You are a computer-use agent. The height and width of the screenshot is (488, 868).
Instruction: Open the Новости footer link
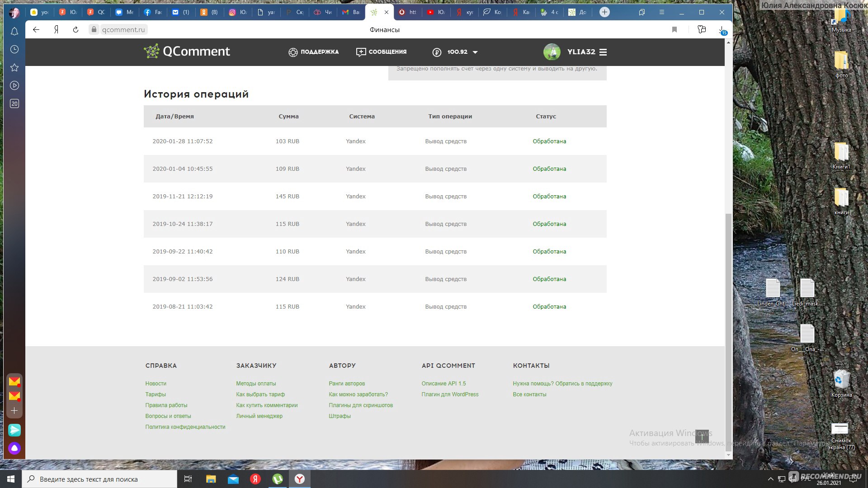156,383
